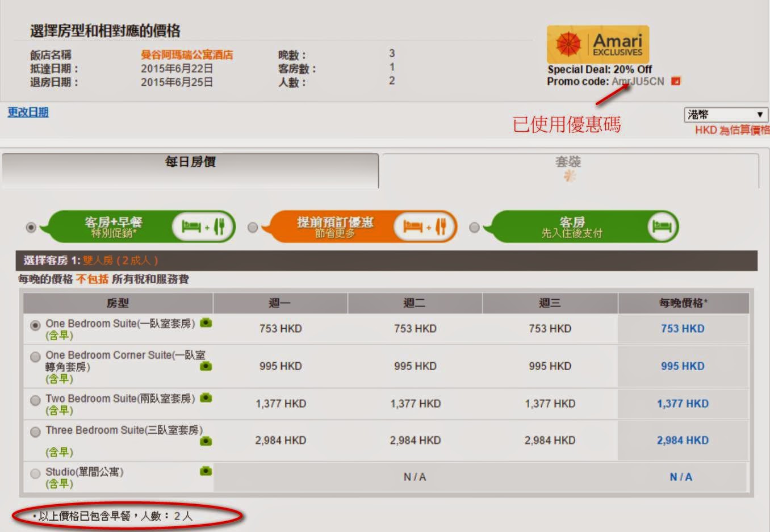
Task: Open photos of One Bedroom Corner Suite
Action: pos(206,367)
